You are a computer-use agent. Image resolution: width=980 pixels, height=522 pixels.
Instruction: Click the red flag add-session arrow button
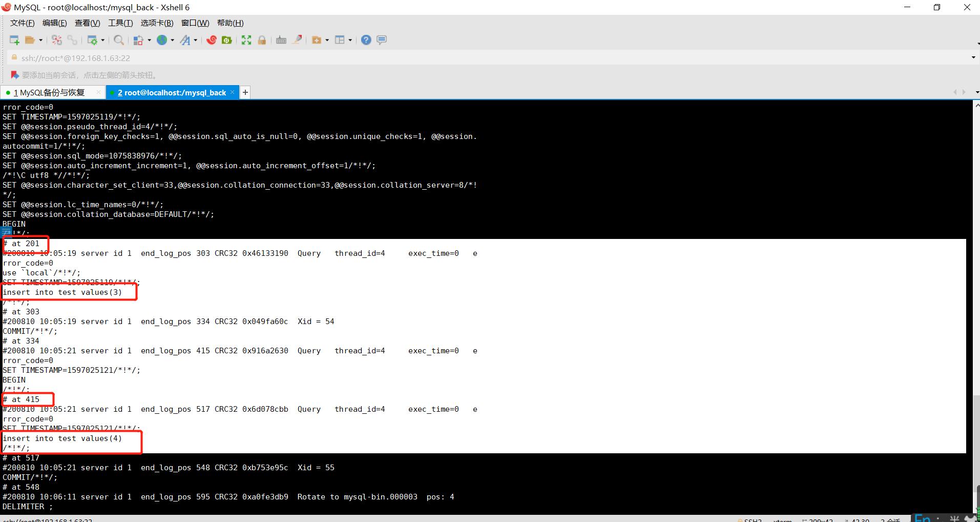pyautogui.click(x=14, y=75)
